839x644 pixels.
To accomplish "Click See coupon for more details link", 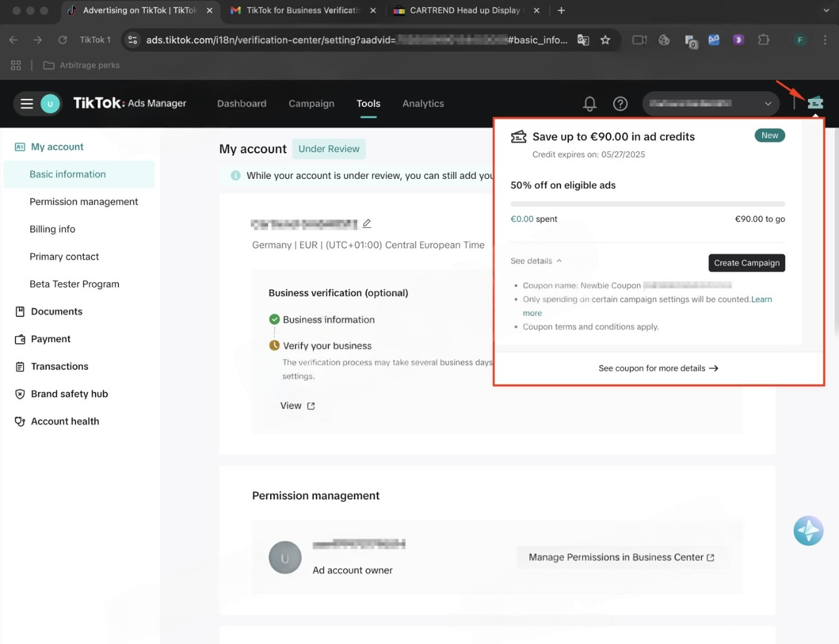I will [x=658, y=368].
